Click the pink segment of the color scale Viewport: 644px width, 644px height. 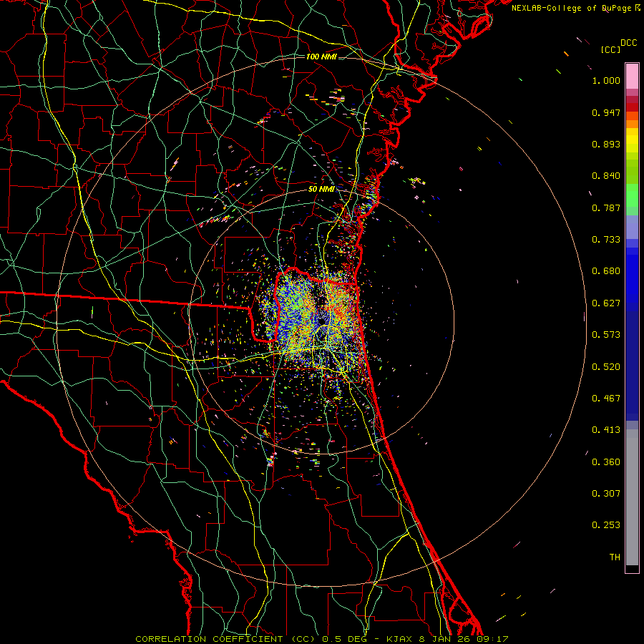[x=632, y=77]
